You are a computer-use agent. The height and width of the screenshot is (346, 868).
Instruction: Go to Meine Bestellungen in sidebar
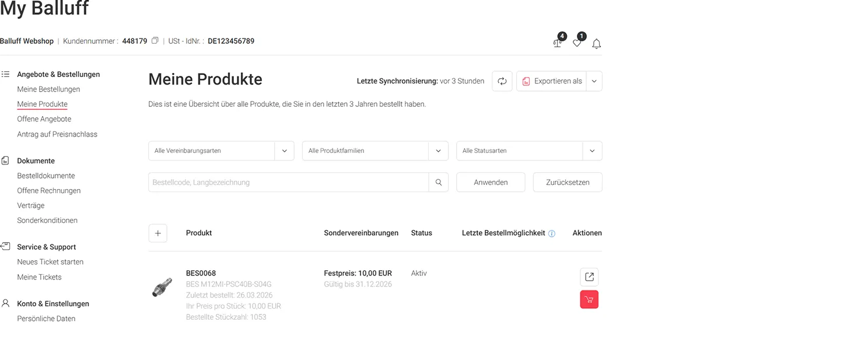tap(48, 89)
